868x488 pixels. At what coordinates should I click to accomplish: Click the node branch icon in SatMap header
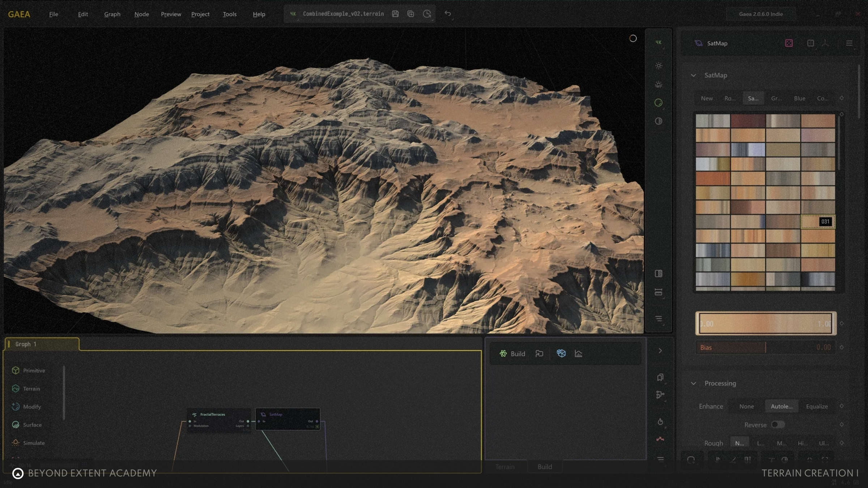(825, 43)
